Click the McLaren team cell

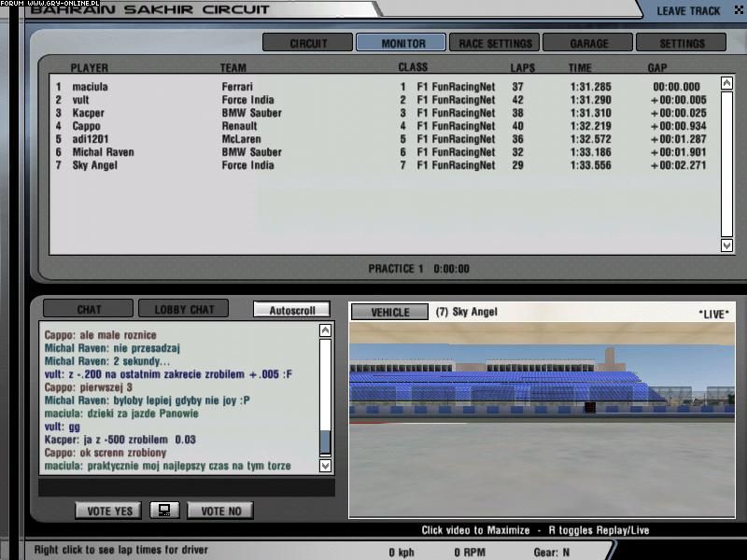pos(241,139)
